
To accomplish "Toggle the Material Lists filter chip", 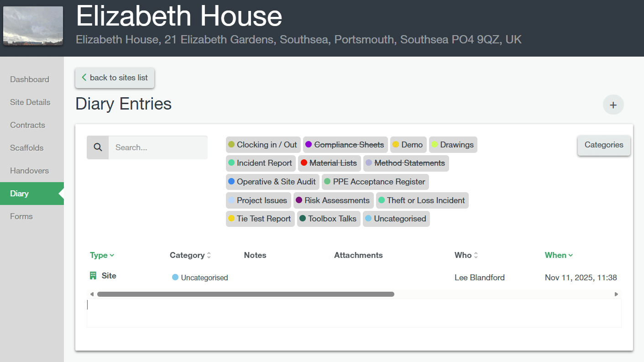I will pos(329,163).
